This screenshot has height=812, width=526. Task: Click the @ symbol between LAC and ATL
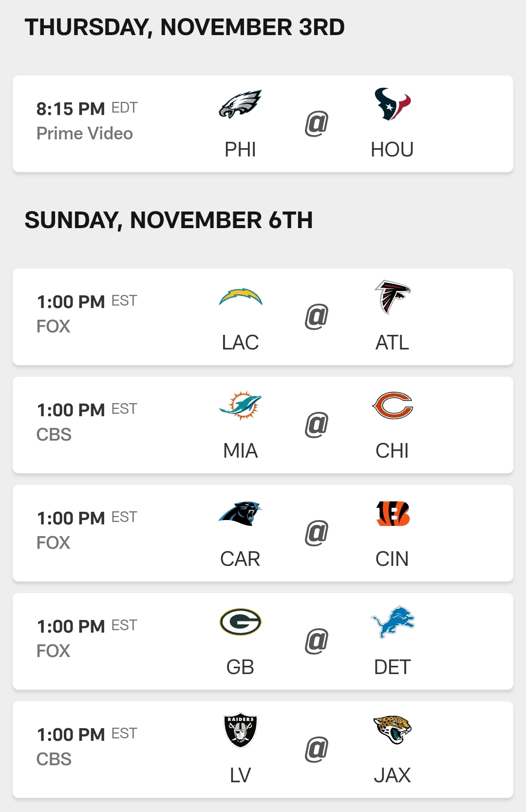317,316
